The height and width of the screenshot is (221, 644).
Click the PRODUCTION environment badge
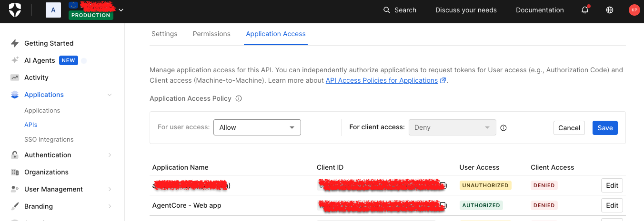pyautogui.click(x=91, y=15)
